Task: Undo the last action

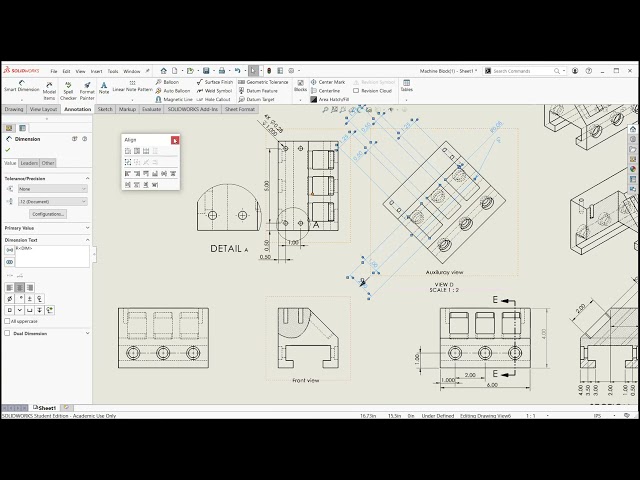Action: coord(238,71)
